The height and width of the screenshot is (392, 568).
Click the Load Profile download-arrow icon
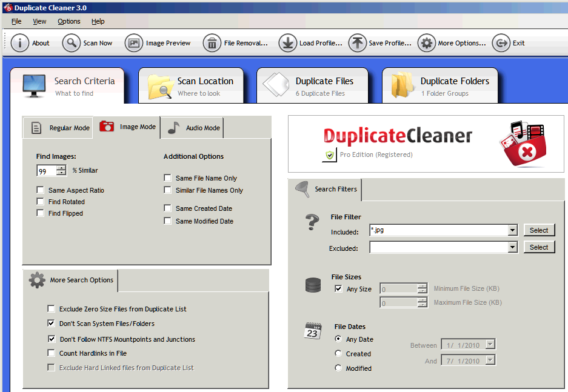(x=287, y=43)
